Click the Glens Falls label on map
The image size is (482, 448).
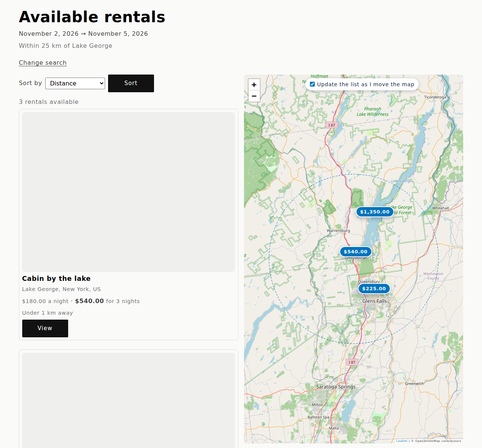click(374, 301)
